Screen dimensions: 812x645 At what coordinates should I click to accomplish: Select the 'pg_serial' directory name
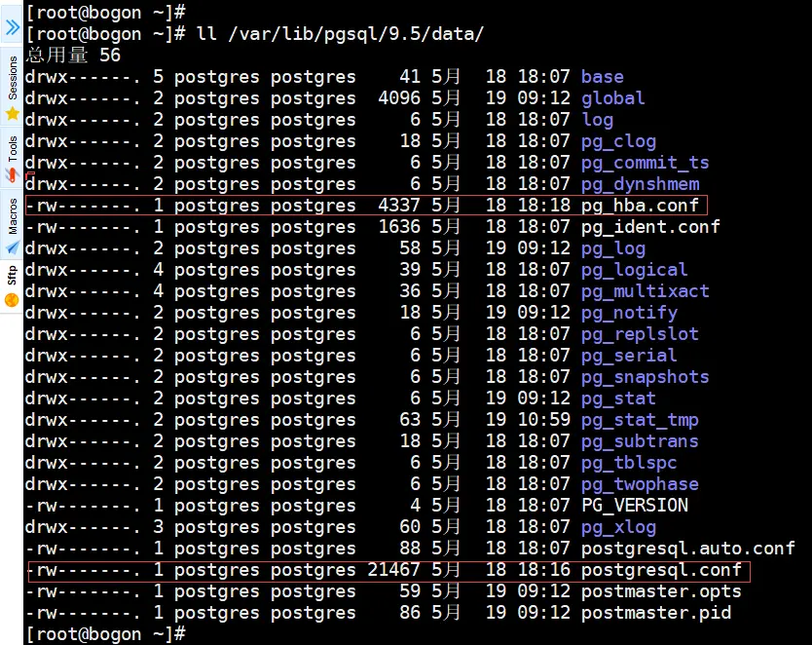click(x=629, y=356)
